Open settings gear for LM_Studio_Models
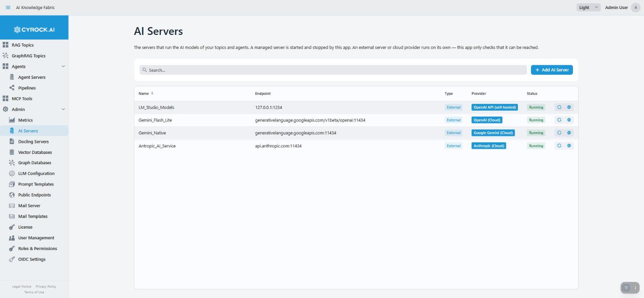This screenshot has width=644, height=298. [569, 107]
